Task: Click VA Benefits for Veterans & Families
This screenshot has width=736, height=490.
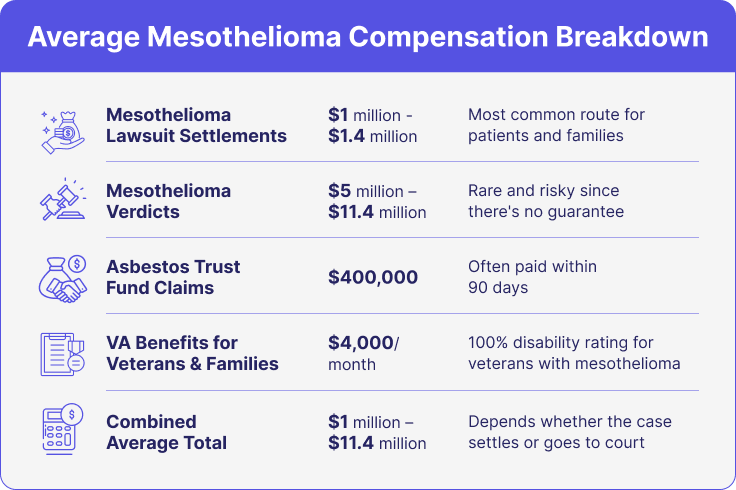Action: [192, 354]
